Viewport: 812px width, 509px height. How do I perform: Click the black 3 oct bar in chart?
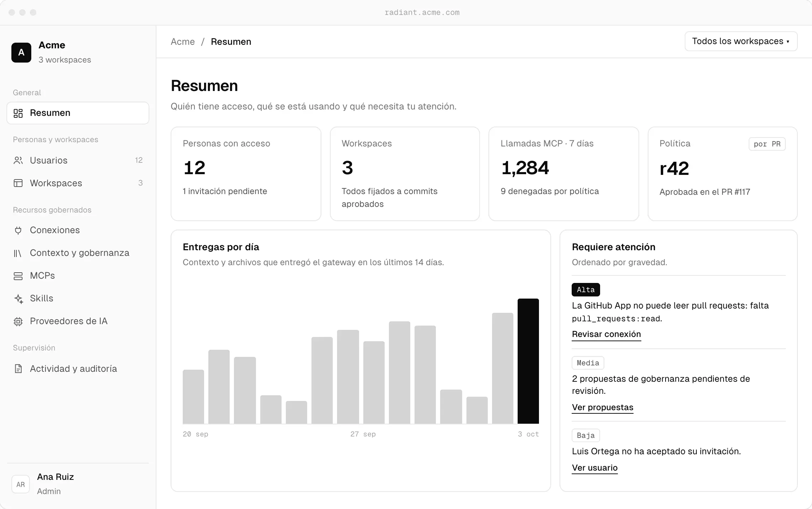pos(528,361)
